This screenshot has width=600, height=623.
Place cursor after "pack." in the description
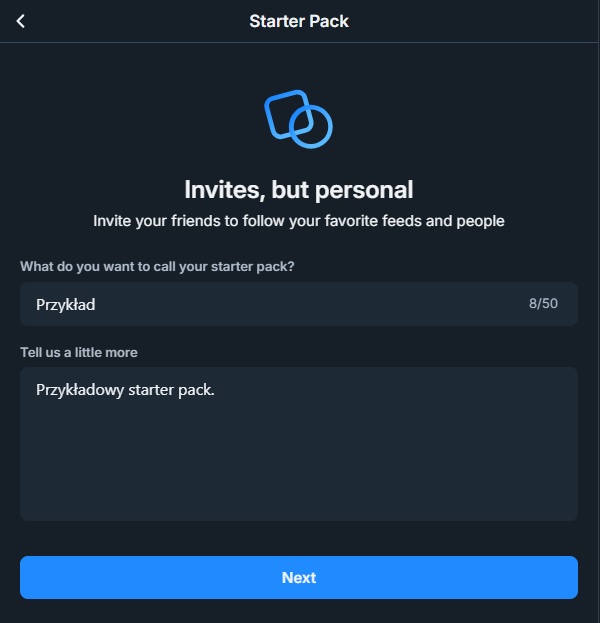(x=216, y=389)
